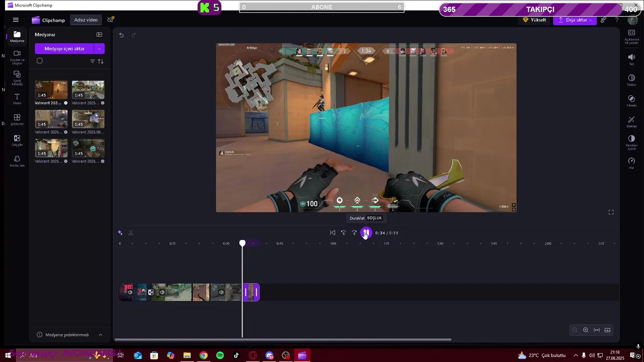Open the media filter options
The image size is (644, 362).
pos(92,61)
